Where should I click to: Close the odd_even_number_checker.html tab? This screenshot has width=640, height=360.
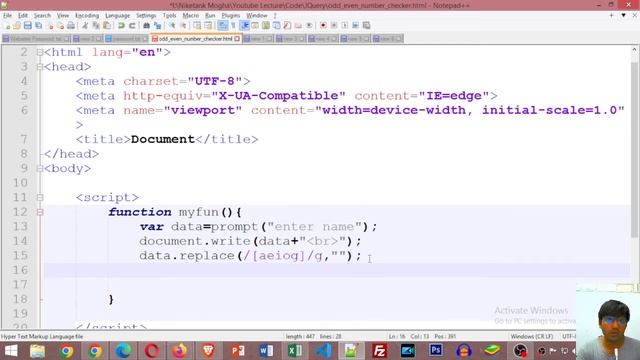(237, 39)
